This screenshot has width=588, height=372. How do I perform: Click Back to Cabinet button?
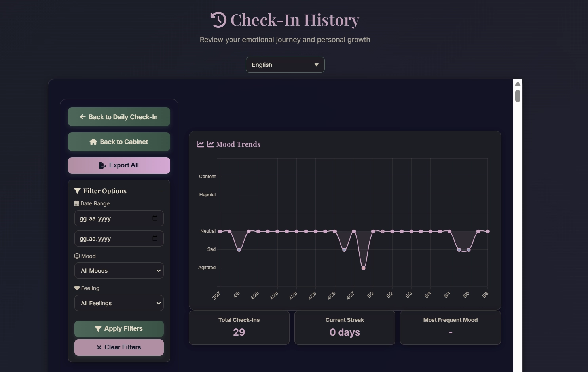point(119,142)
